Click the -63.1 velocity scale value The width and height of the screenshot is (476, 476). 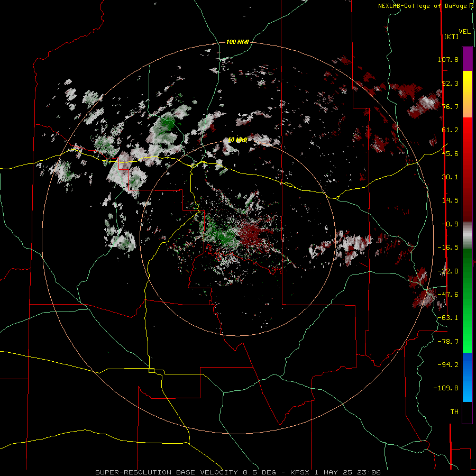(x=448, y=318)
